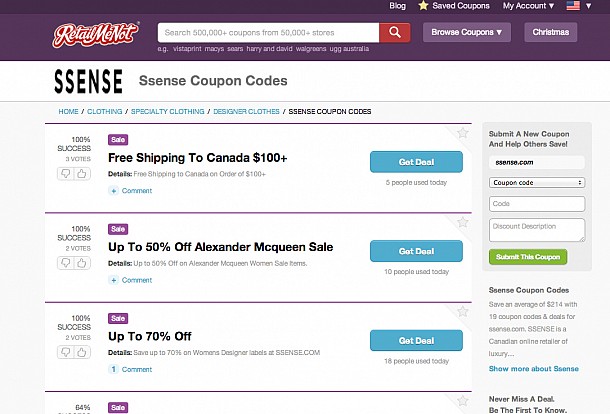This screenshot has width=610, height=414.
Task: Click the SSENSE store logo
Action: (x=88, y=81)
